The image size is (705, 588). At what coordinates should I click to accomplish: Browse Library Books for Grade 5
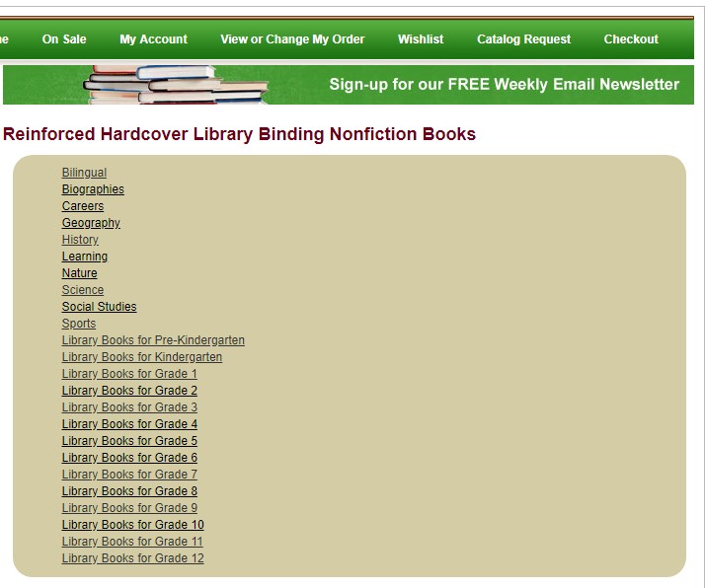click(x=129, y=441)
